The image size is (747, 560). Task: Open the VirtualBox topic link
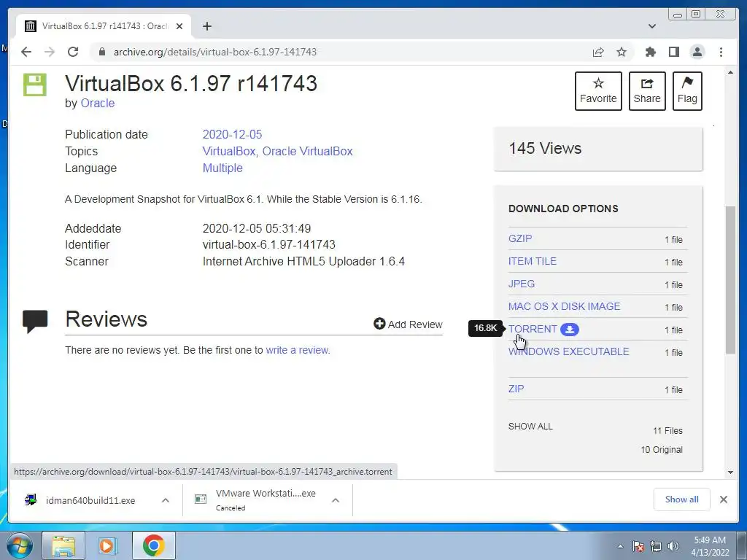[x=228, y=152]
